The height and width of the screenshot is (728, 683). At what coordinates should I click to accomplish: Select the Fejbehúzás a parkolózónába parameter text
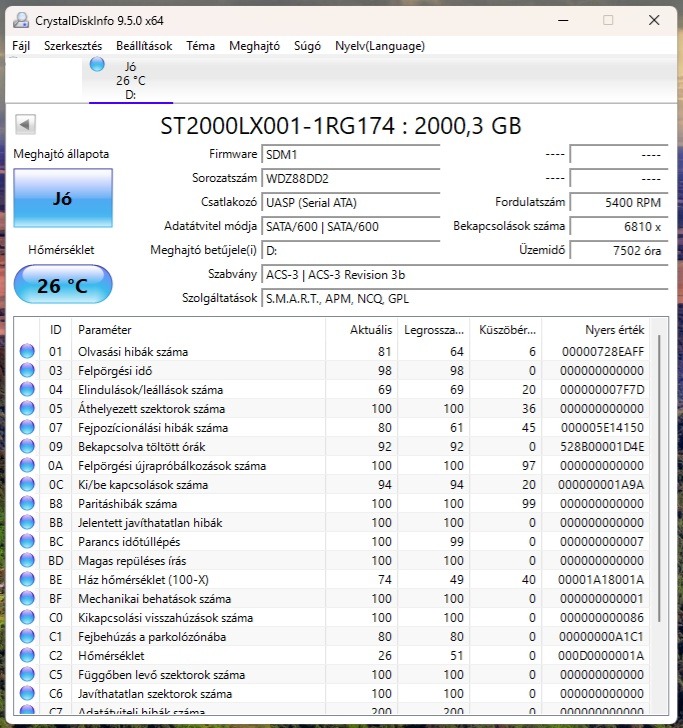coord(152,637)
